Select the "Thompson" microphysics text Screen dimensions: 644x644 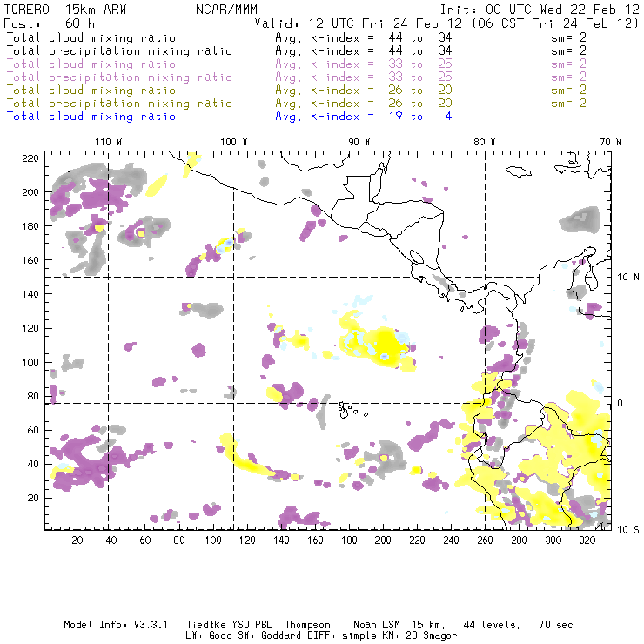(x=307, y=625)
